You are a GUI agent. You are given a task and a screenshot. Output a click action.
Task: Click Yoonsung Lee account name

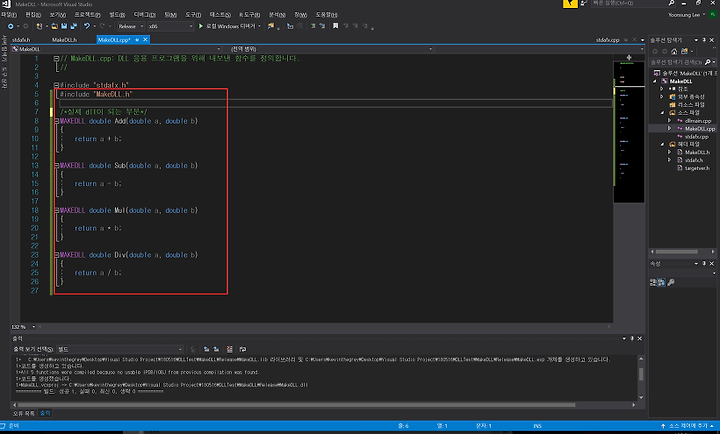pos(684,15)
